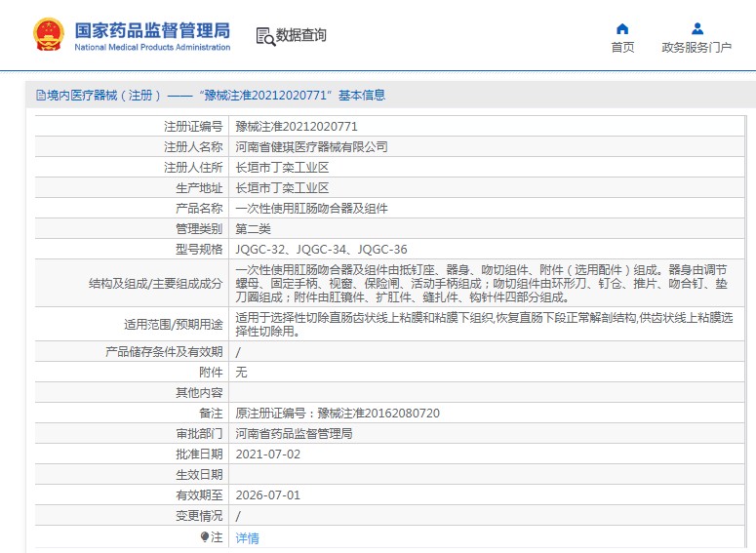Screen dimensions: 756x553
Task: Select registration number 豫械注准20212020771 value cell
Action: tap(297, 127)
